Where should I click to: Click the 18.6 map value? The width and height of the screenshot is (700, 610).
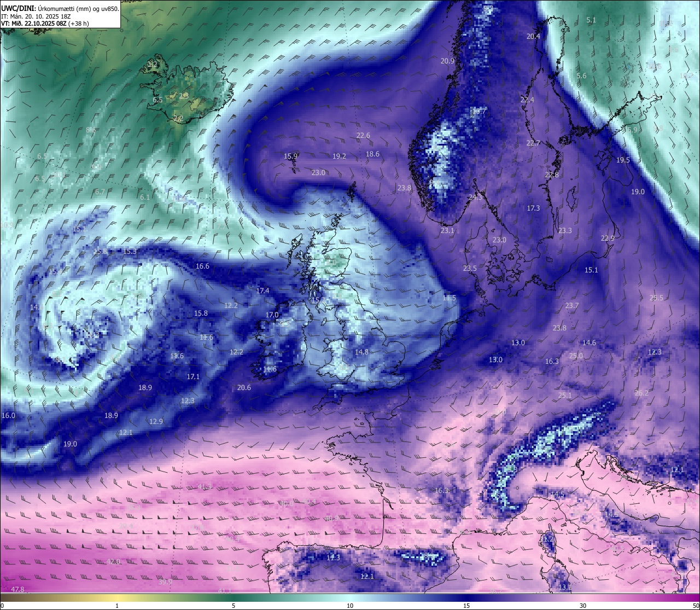tap(372, 154)
